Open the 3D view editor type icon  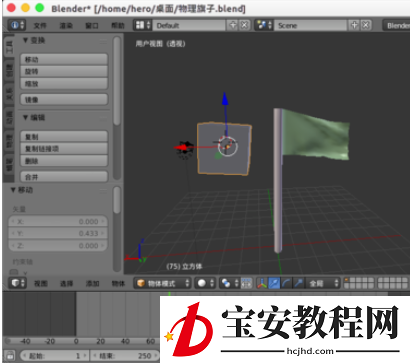tap(17, 283)
